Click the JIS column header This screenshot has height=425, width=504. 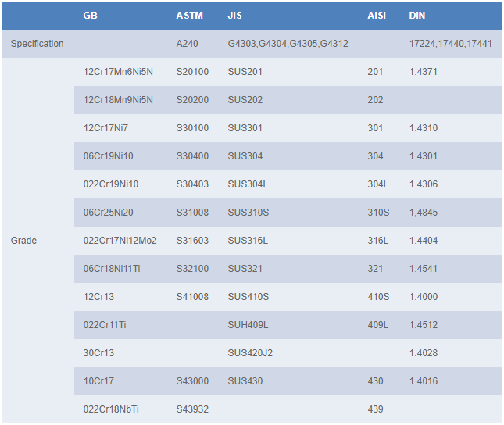pos(234,16)
